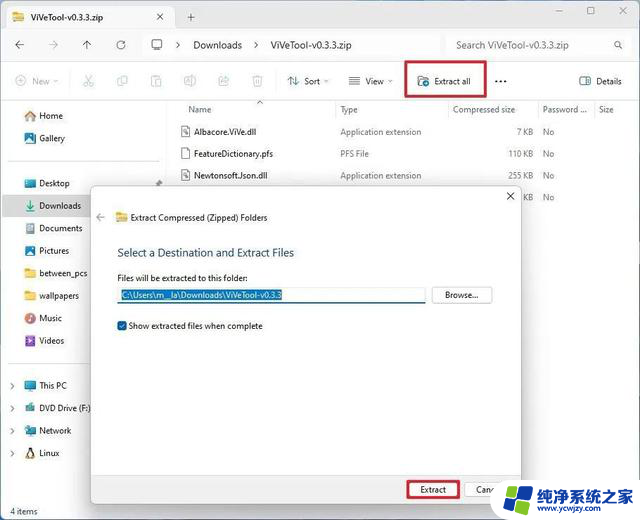The image size is (640, 520).
Task: Expand the Network tree node
Action: (12, 431)
